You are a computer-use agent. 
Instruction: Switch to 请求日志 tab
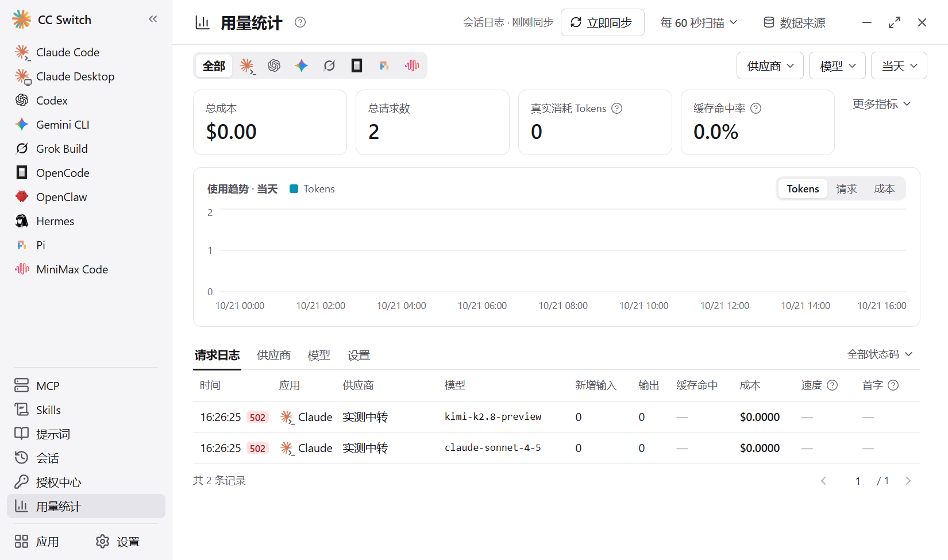(x=217, y=356)
